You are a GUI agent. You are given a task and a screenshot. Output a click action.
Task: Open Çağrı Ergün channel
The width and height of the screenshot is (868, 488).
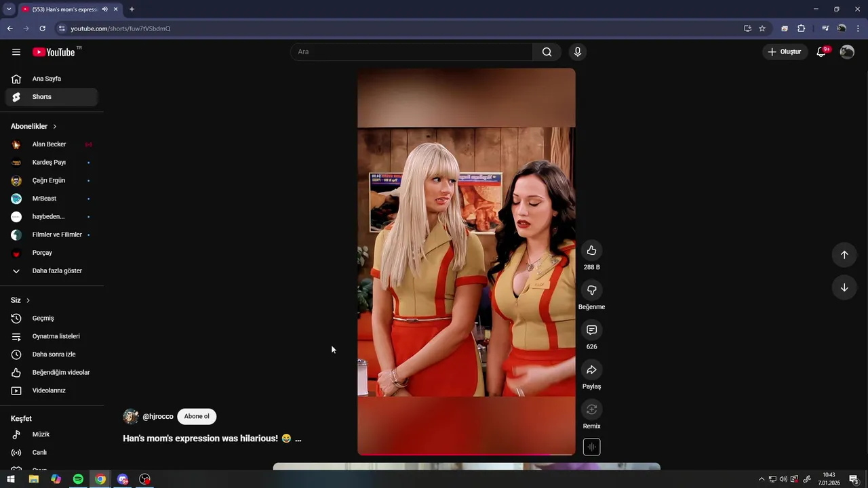(x=52, y=180)
